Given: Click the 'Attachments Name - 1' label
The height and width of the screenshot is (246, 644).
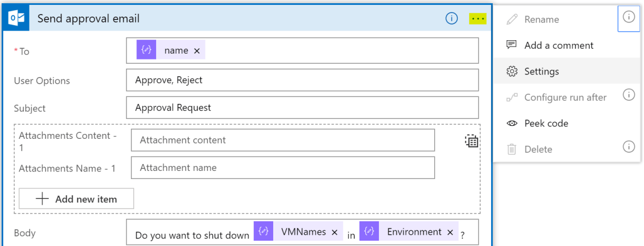Looking at the screenshot, I should pos(67,168).
